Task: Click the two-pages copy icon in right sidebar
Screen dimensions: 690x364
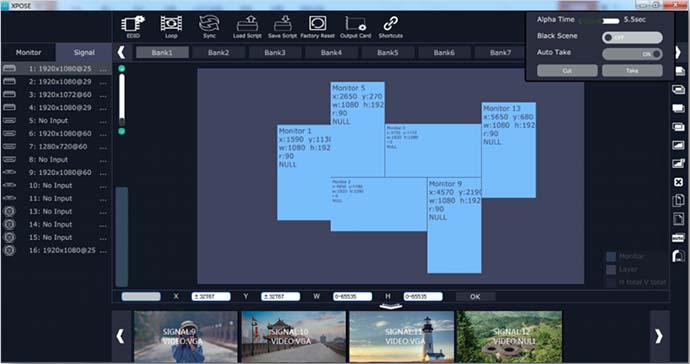Action: tap(678, 200)
